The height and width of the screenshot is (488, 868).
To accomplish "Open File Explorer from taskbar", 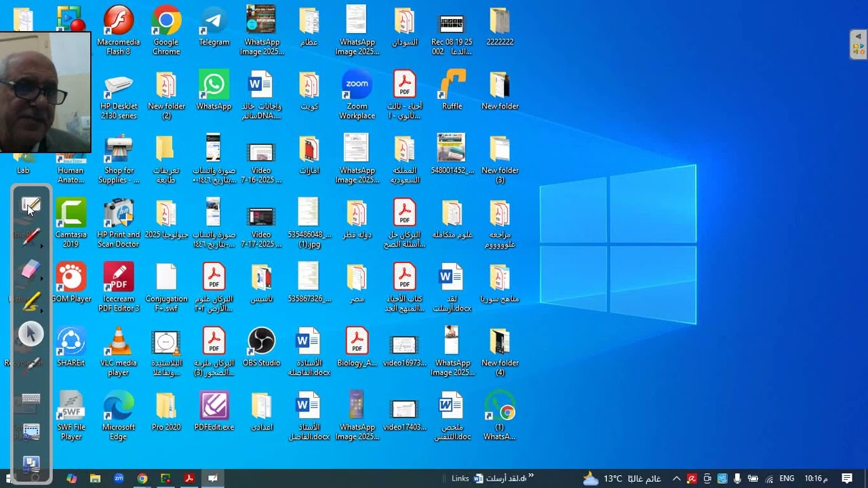I will 95,479.
